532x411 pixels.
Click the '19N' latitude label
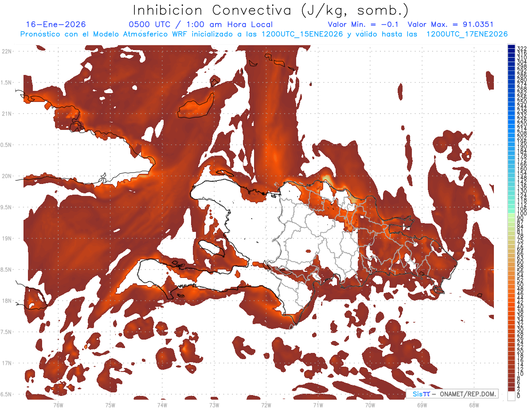pyautogui.click(x=7, y=239)
